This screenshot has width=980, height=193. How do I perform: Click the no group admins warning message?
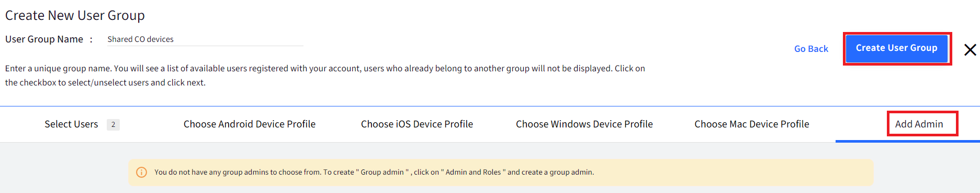pyautogui.click(x=374, y=172)
